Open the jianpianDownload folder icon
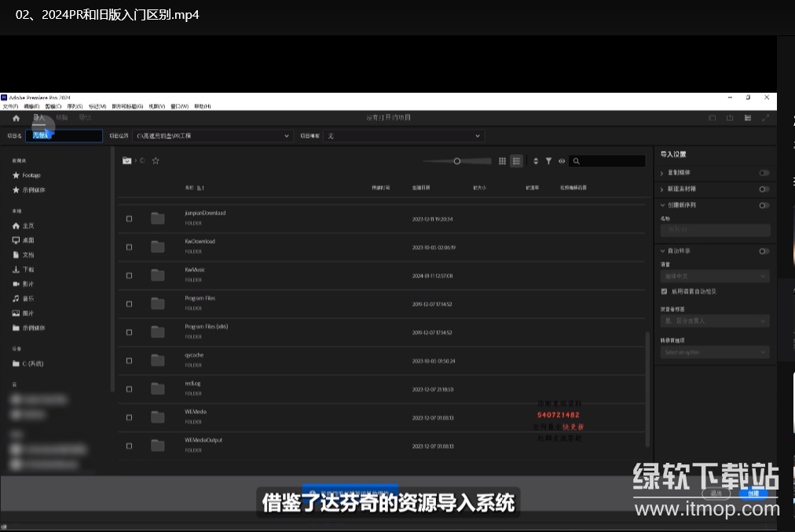Screen dimensions: 795x532 (158, 218)
